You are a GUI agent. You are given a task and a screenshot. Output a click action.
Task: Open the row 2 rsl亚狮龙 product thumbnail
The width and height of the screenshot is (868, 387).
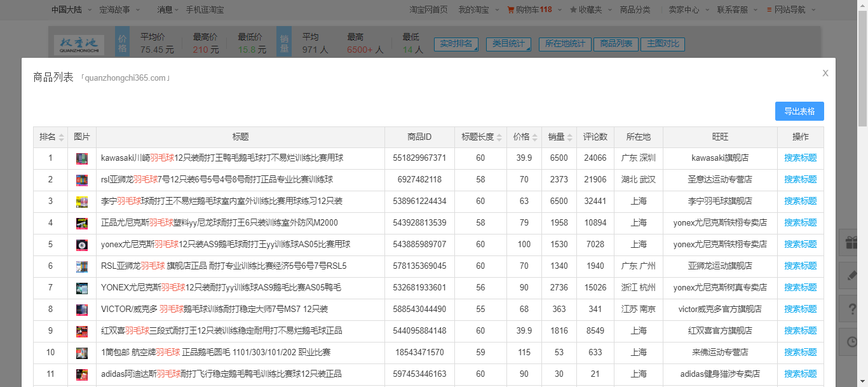click(81, 180)
